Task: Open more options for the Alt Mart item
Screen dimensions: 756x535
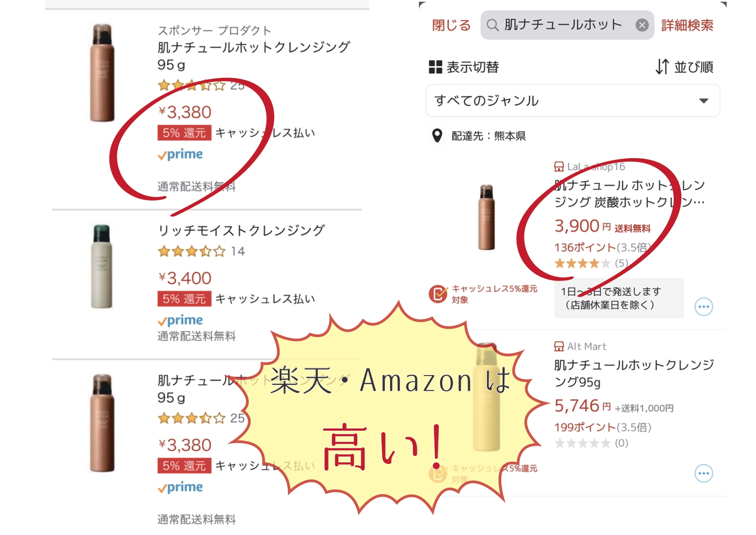Action: point(703,473)
